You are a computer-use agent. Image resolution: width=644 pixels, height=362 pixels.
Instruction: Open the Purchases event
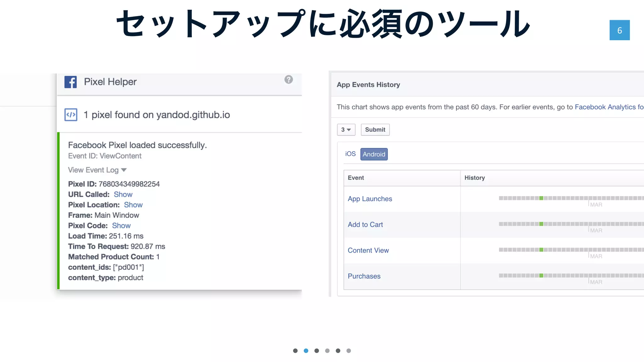pos(364,276)
